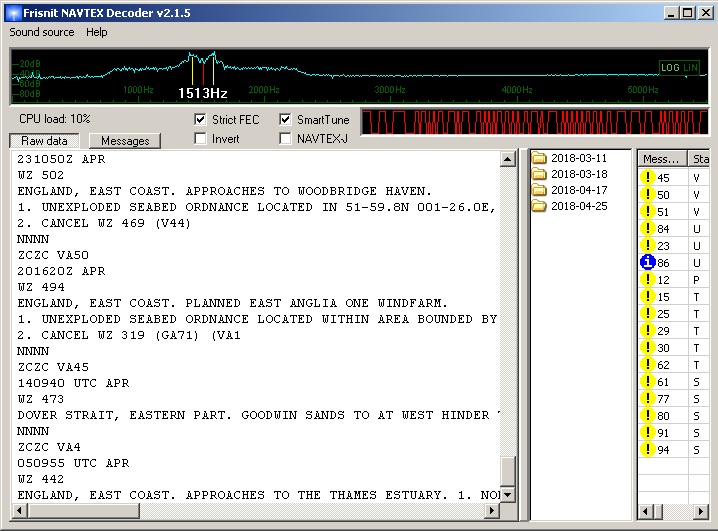718x531 pixels.
Task: Select warning icon for message 30
Action: coord(647,347)
